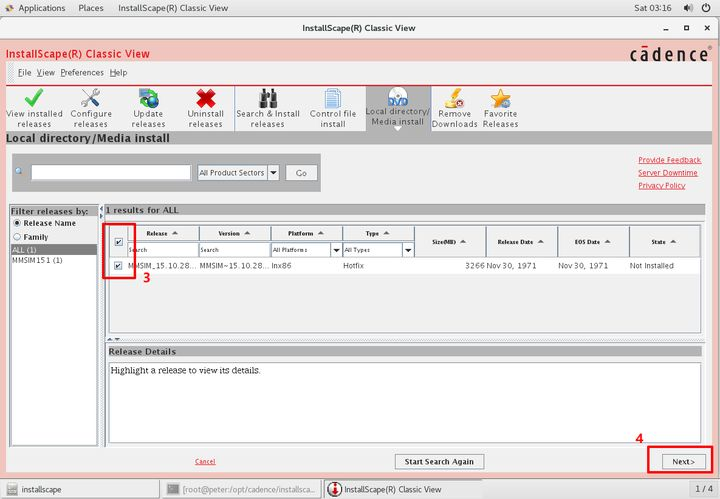Screen dimensions: 720x499
Task: Switch to root@peter terminal taskbar item
Action: pyautogui.click(x=242, y=489)
